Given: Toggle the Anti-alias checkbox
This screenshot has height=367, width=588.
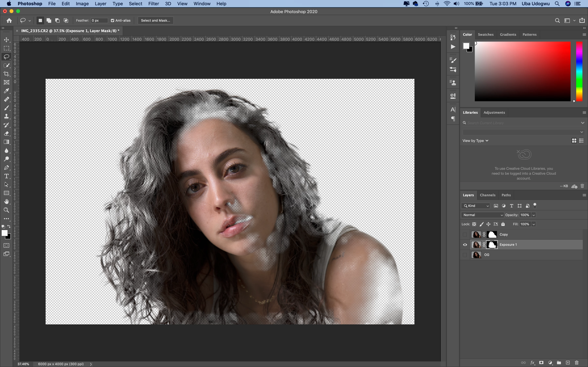Looking at the screenshot, I should [x=113, y=20].
